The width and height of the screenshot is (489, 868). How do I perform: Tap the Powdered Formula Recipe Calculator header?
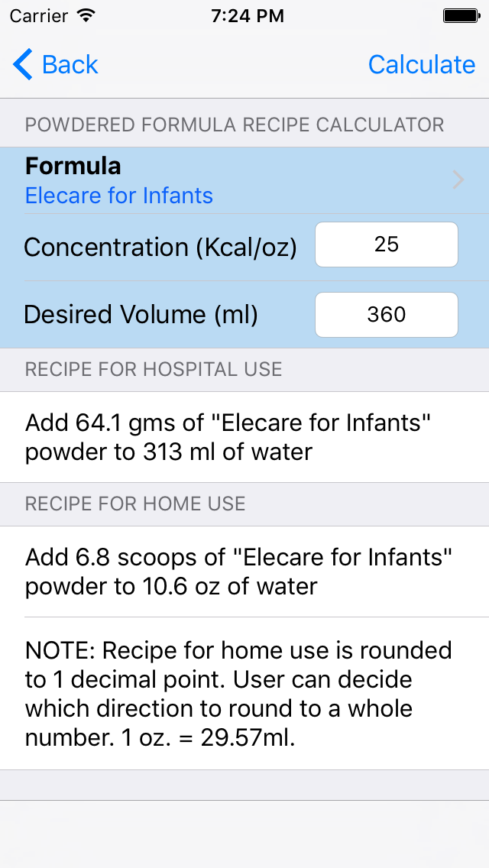[x=235, y=125]
